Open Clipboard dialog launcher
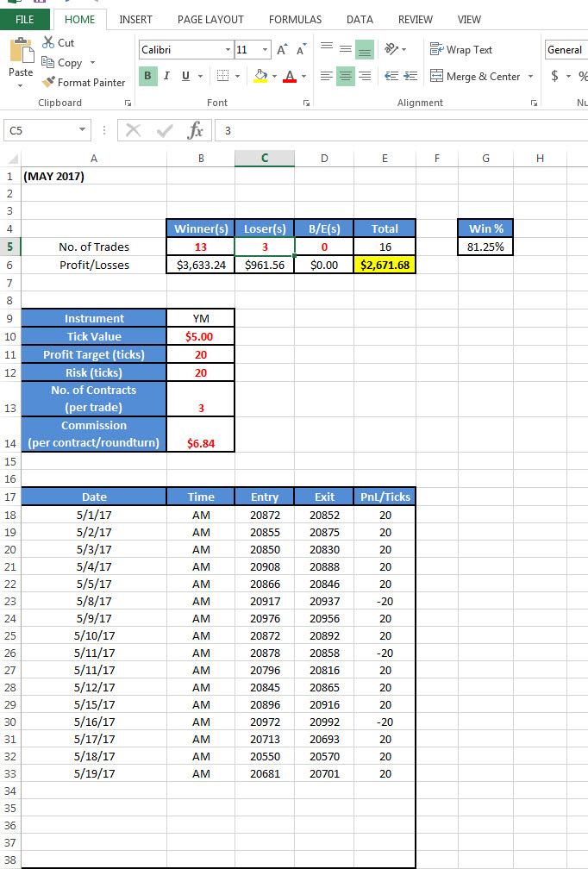The image size is (588, 869). [x=128, y=103]
